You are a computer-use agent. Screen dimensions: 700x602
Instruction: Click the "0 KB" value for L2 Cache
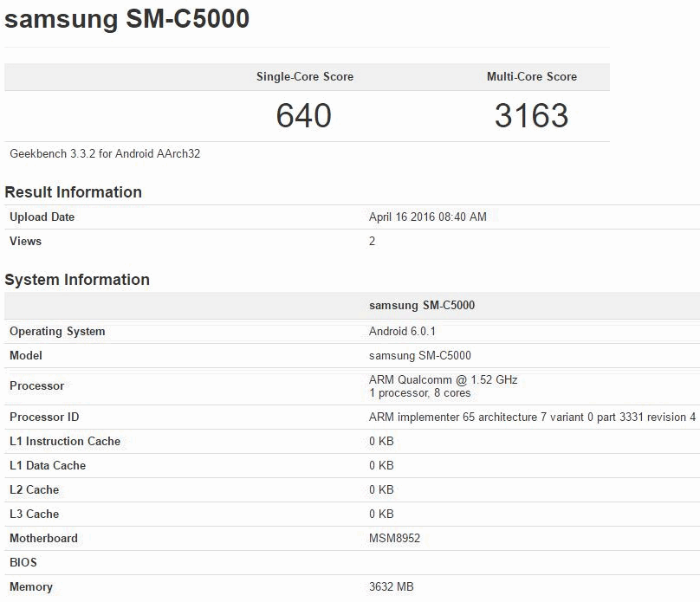point(381,489)
